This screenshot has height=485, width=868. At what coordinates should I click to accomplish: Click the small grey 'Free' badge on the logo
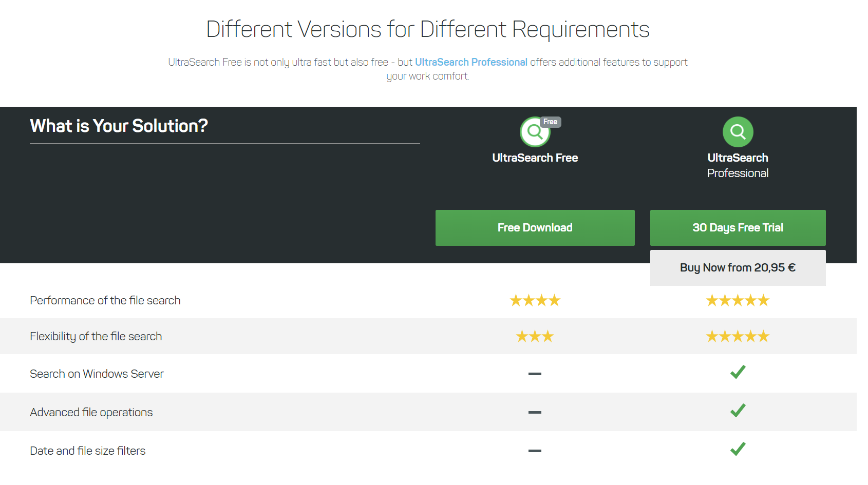tap(551, 122)
